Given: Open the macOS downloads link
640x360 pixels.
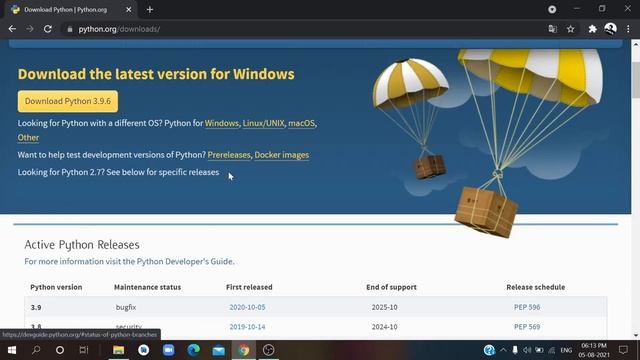Looking at the screenshot, I should [x=302, y=123].
